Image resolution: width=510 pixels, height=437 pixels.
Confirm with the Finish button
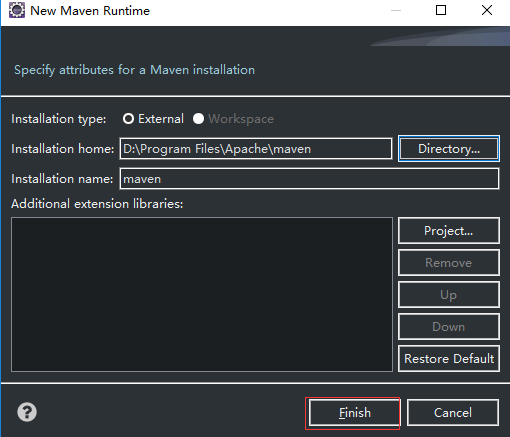tap(354, 413)
